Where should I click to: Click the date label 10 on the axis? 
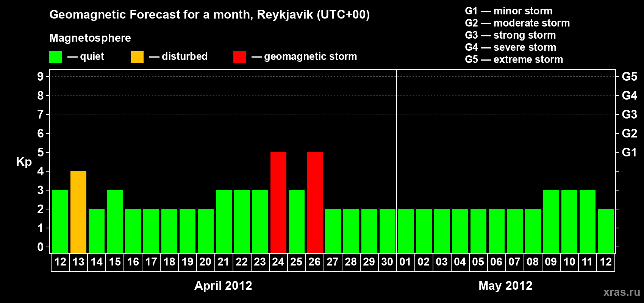pyautogui.click(x=569, y=262)
